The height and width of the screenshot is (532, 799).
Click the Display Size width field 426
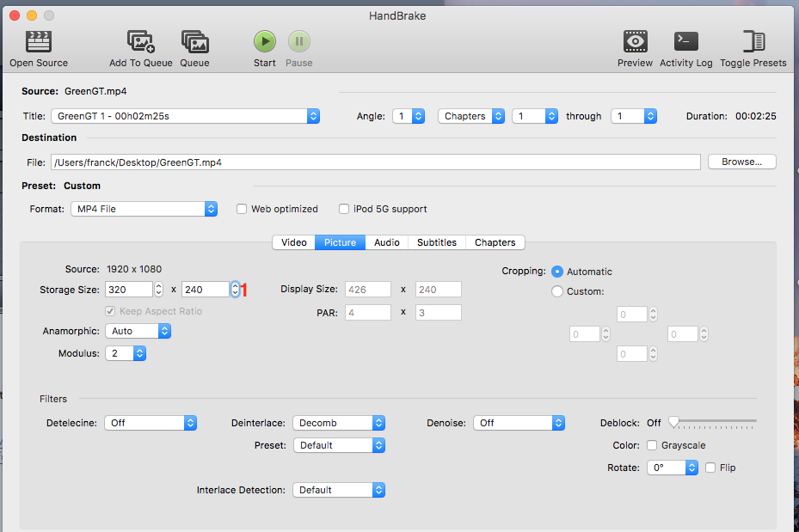(x=368, y=290)
